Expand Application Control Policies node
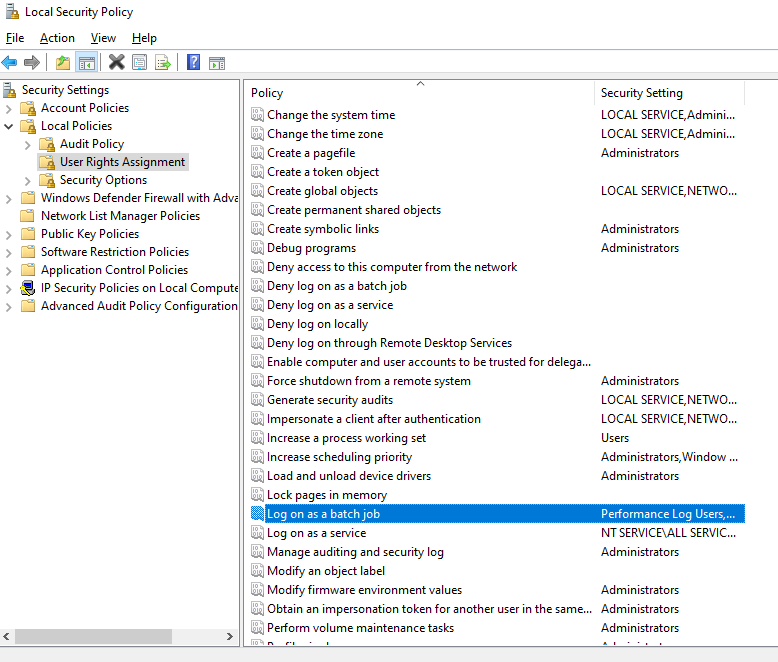This screenshot has width=778, height=662. 8,271
